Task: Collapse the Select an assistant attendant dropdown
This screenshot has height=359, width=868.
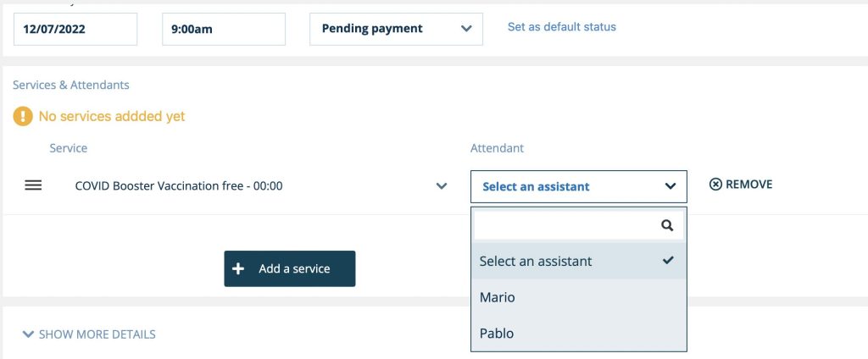Action: tap(578, 186)
